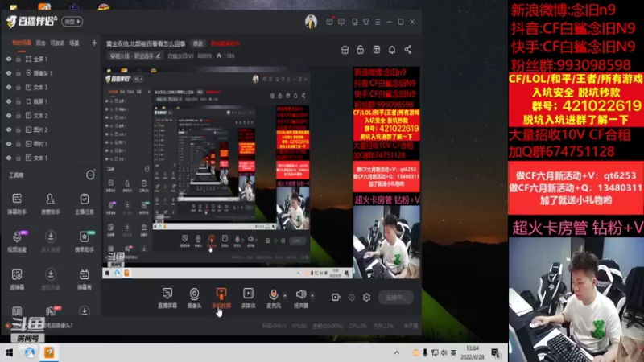The width and height of the screenshot is (644, 362).
Task: Open the 弹幕助手 danmaku assistant tool
Action: pyautogui.click(x=17, y=204)
